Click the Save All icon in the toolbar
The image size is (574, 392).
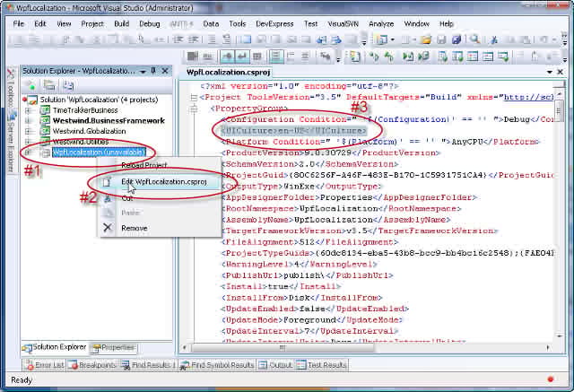[x=457, y=39]
